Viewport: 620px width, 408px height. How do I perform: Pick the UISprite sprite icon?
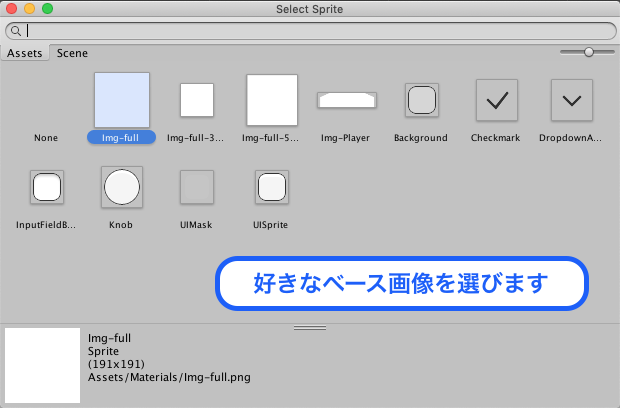point(271,187)
